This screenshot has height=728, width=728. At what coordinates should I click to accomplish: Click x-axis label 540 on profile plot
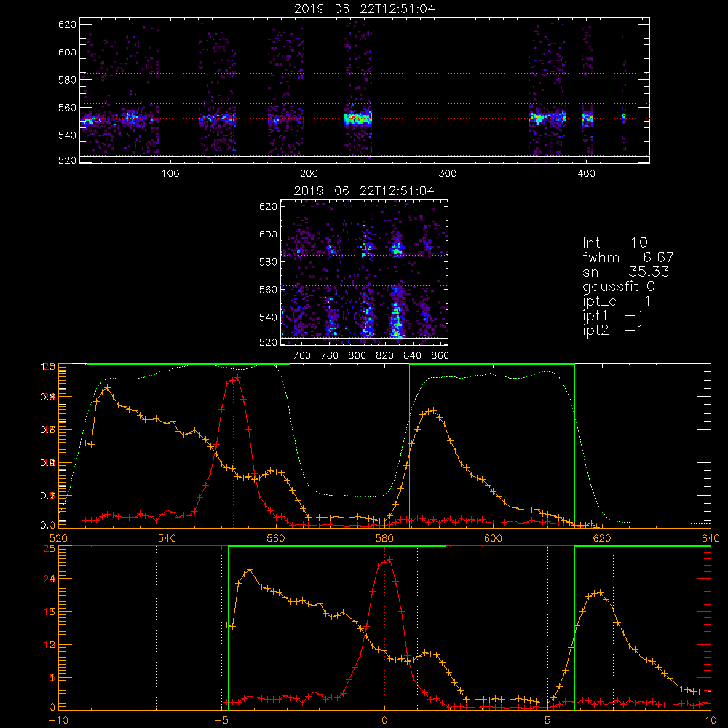click(x=167, y=539)
